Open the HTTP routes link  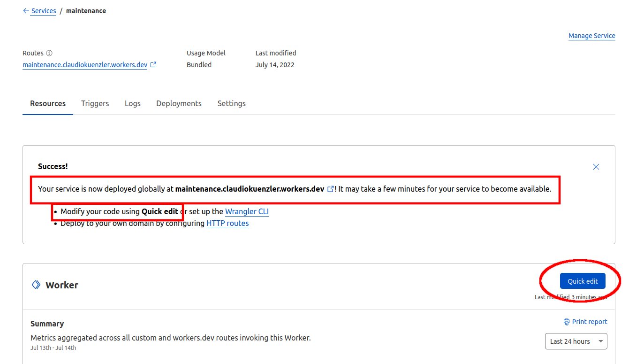click(x=227, y=223)
